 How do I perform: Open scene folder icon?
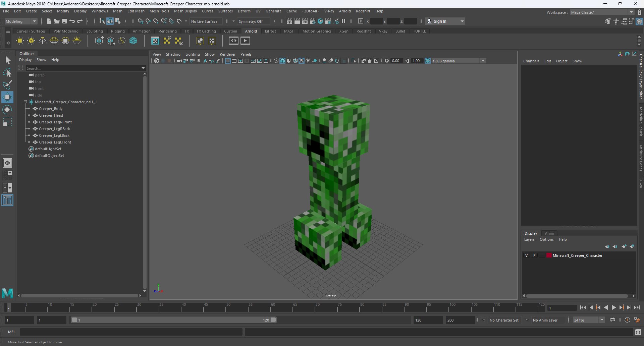click(x=57, y=21)
